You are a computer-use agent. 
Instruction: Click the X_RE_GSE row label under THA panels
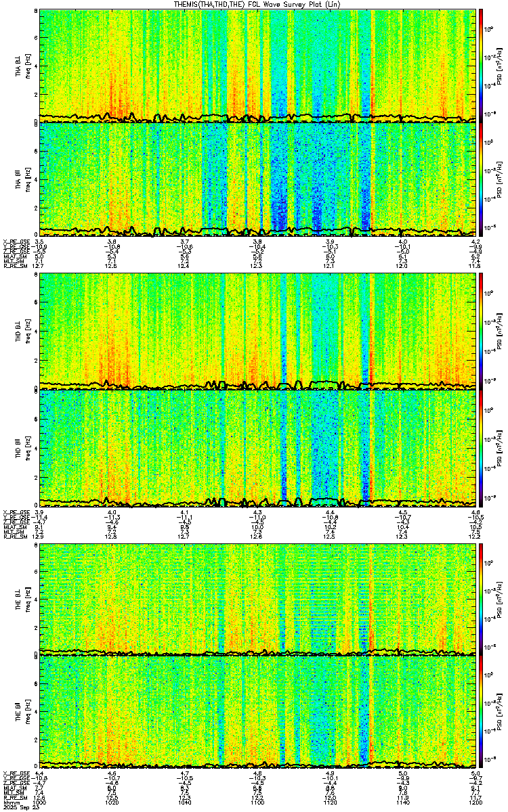pos(16,242)
